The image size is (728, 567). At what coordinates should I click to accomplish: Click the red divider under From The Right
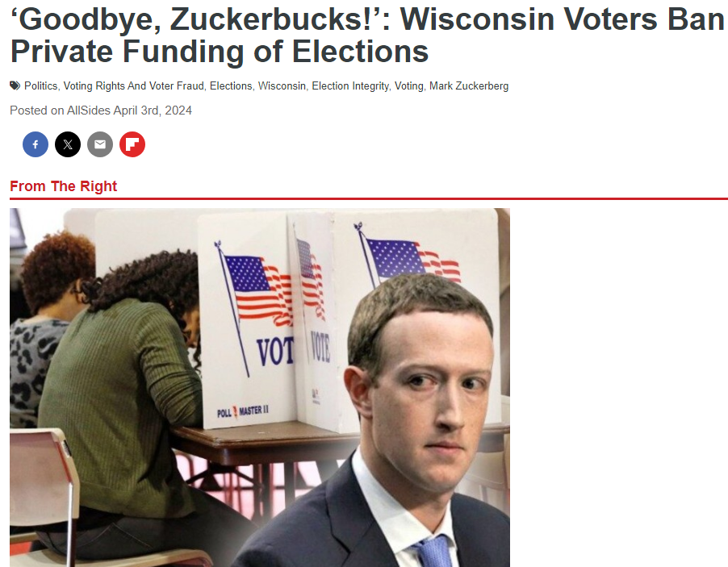pos(369,198)
